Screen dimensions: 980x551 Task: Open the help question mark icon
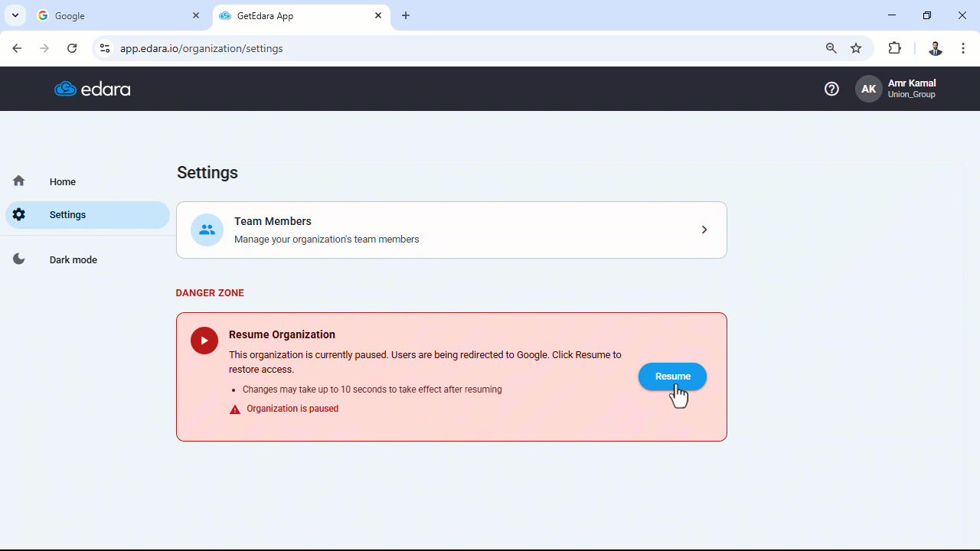click(831, 89)
